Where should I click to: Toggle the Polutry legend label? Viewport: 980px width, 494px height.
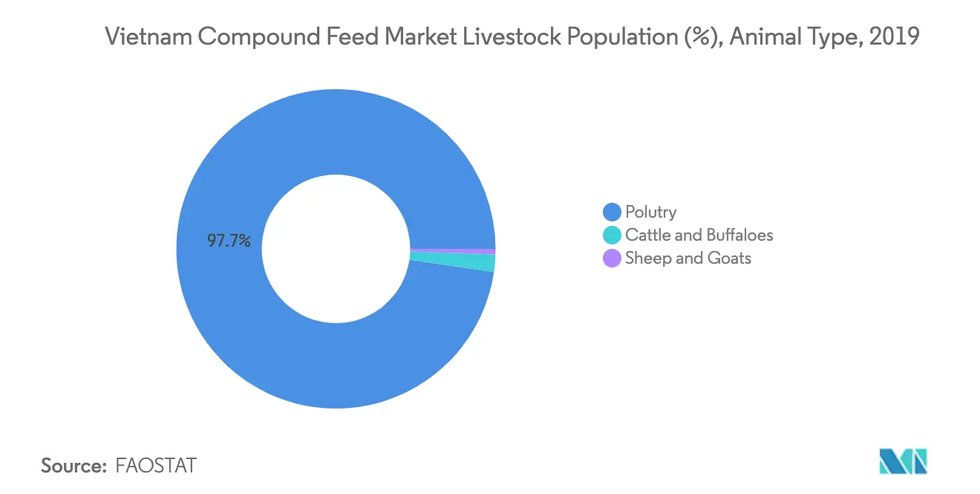click(x=651, y=212)
